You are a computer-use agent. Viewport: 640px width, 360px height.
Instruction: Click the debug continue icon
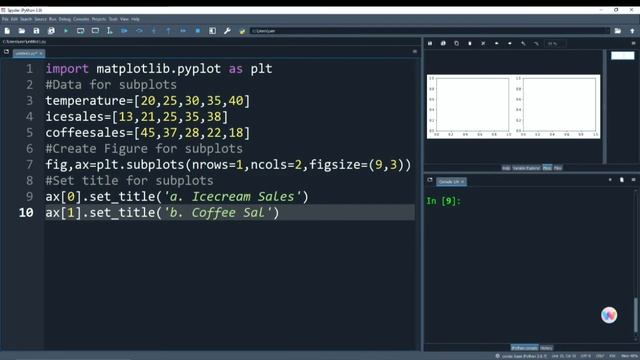coord(183,31)
